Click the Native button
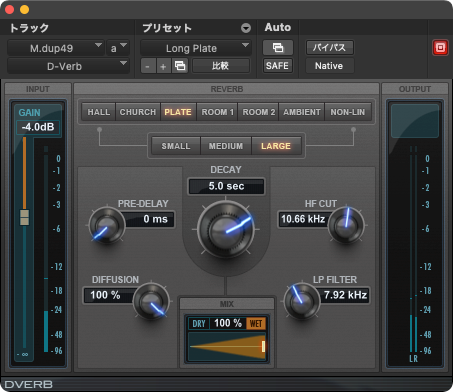453x392 pixels. (x=329, y=66)
